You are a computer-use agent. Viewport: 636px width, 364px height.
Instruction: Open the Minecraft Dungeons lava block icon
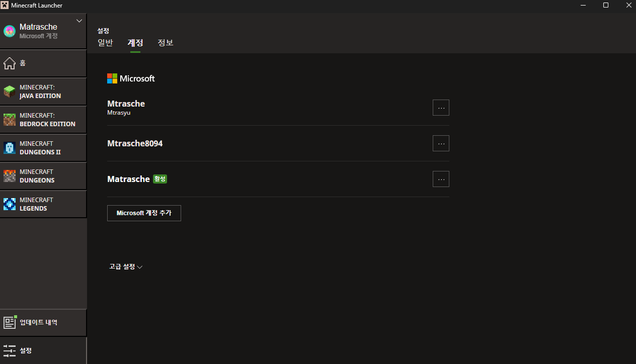(x=10, y=176)
